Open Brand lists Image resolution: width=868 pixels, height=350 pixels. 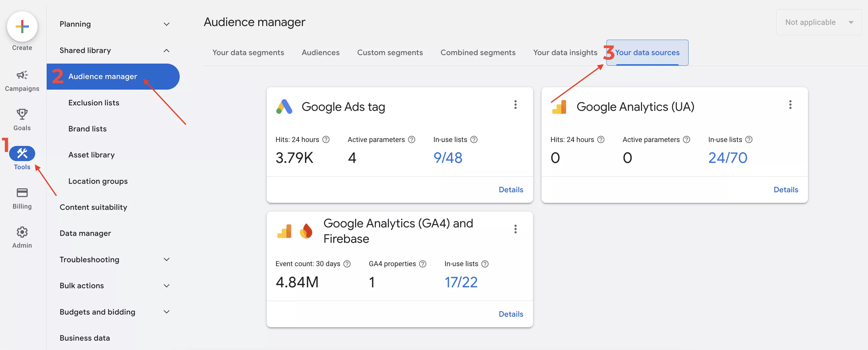pyautogui.click(x=87, y=129)
